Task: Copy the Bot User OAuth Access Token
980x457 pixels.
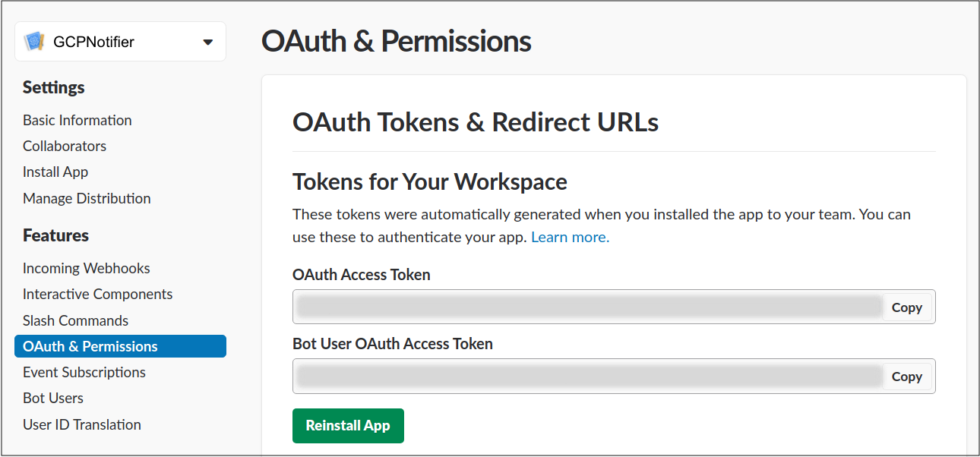Action: 906,376
